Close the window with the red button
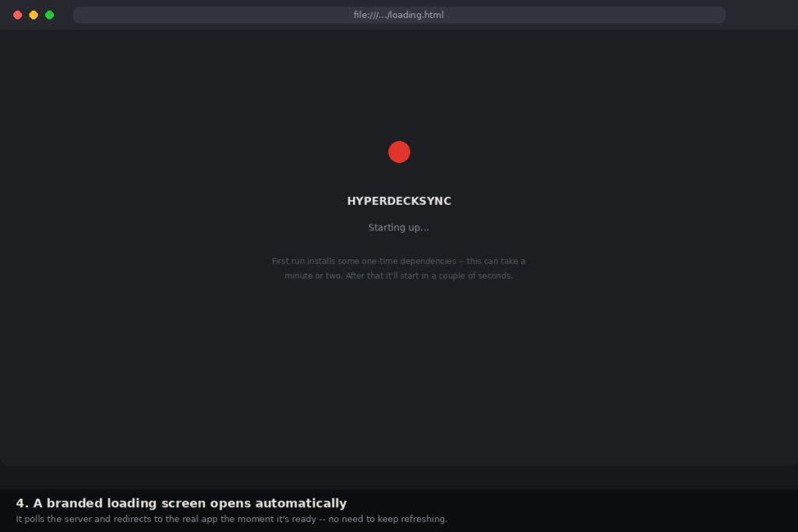The image size is (798, 532). (18, 15)
